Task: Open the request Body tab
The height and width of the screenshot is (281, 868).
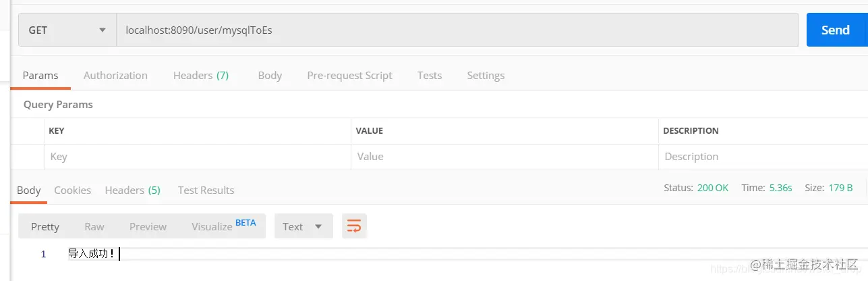Action: coord(270,76)
